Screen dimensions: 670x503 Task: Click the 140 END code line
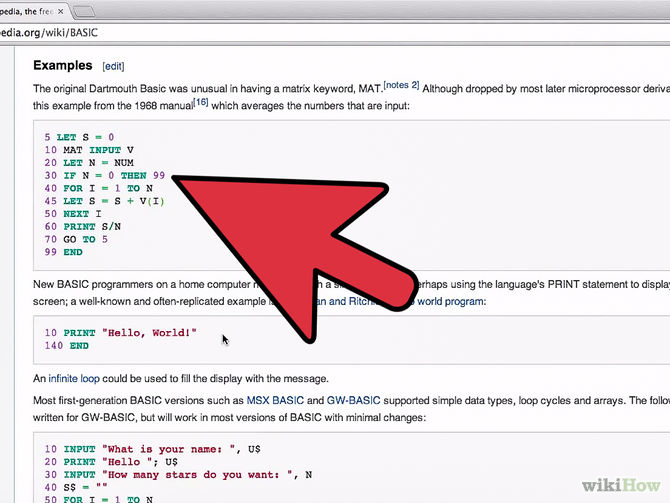click(66, 346)
